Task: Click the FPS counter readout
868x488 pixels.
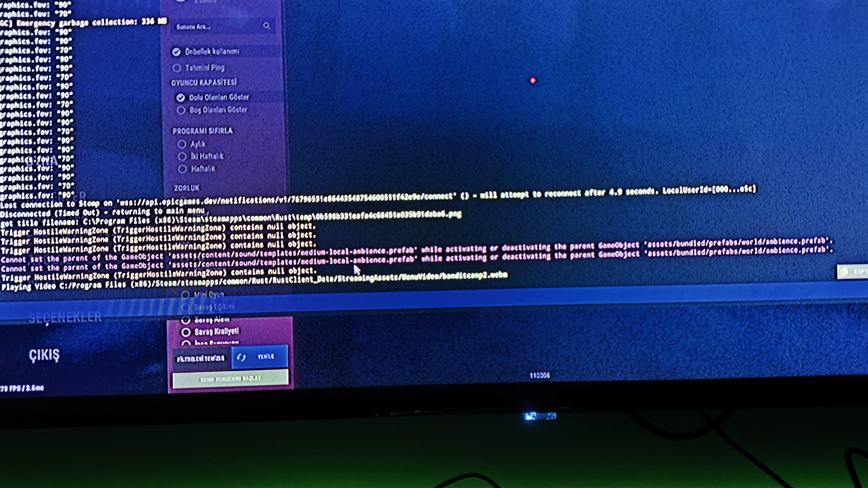Action: [x=22, y=388]
